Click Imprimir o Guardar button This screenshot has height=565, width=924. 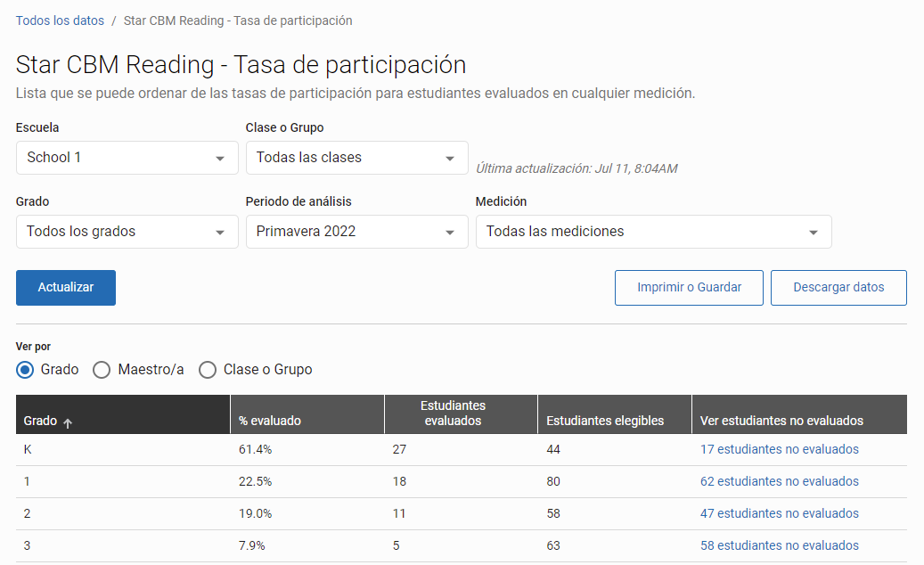689,288
